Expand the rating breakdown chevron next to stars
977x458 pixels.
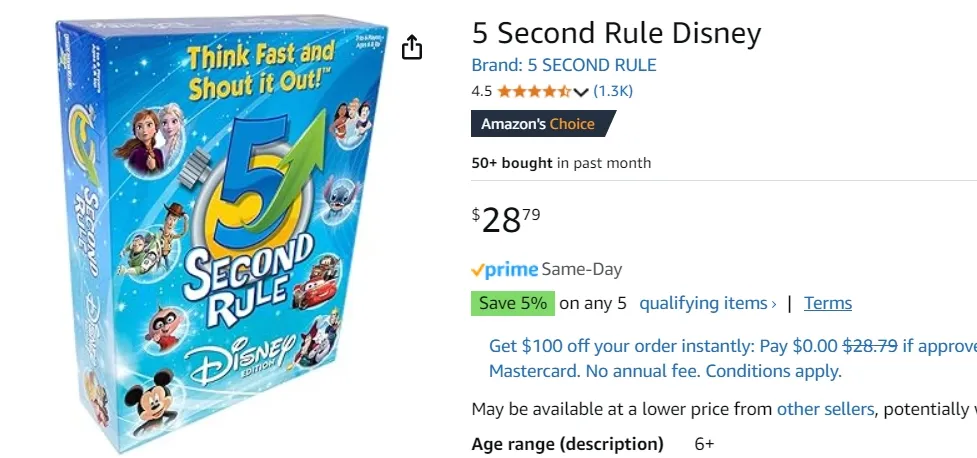(x=581, y=92)
